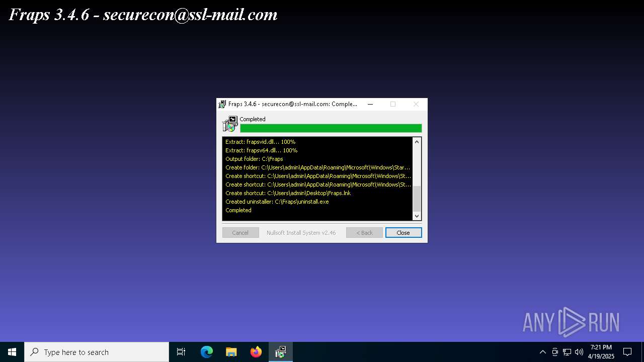Click the Fraps installer taskbar icon
This screenshot has width=644, height=362.
click(281, 352)
